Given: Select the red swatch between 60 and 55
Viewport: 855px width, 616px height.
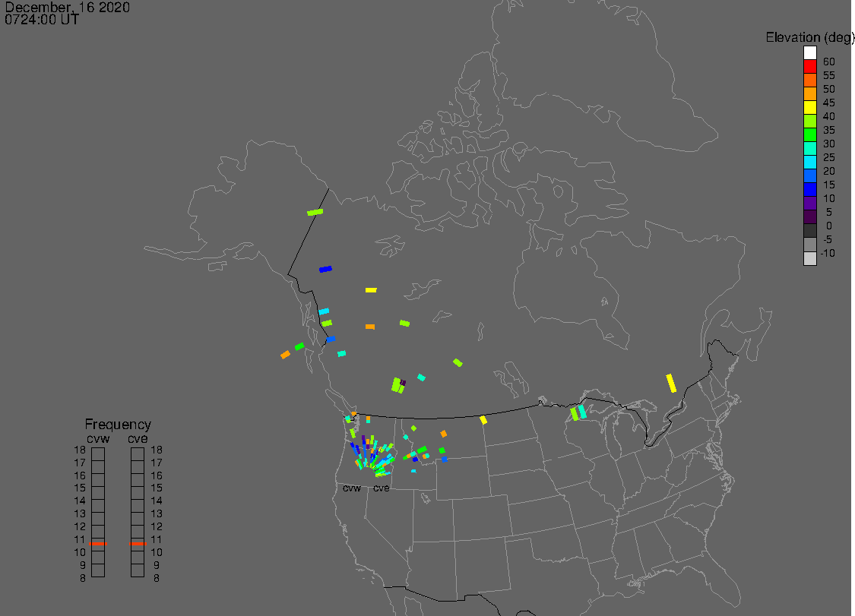Looking at the screenshot, I should pyautogui.click(x=809, y=67).
